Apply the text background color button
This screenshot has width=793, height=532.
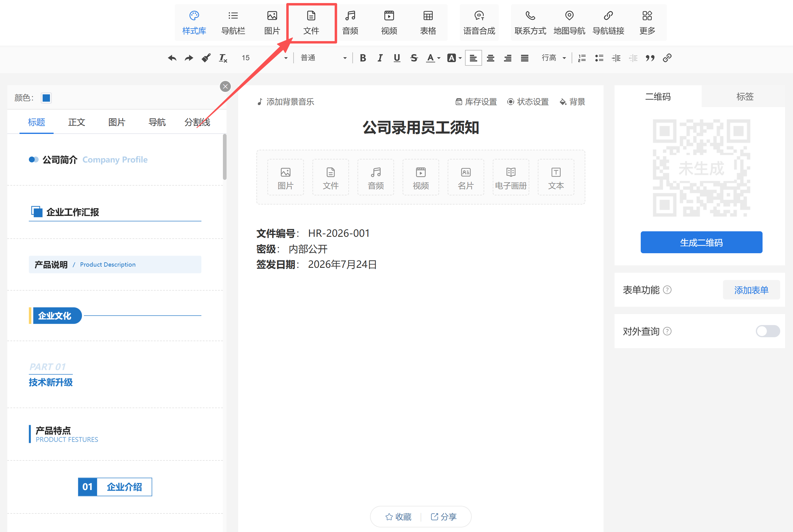click(452, 58)
